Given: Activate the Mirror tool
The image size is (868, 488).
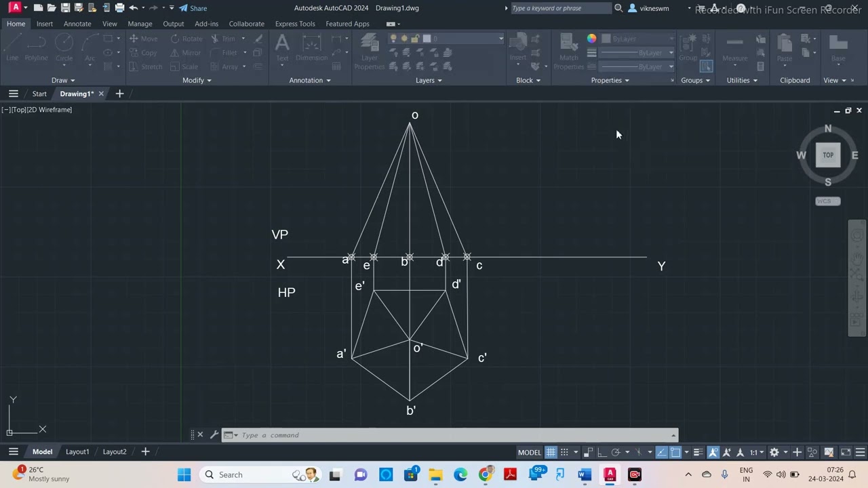Looking at the screenshot, I should [185, 53].
